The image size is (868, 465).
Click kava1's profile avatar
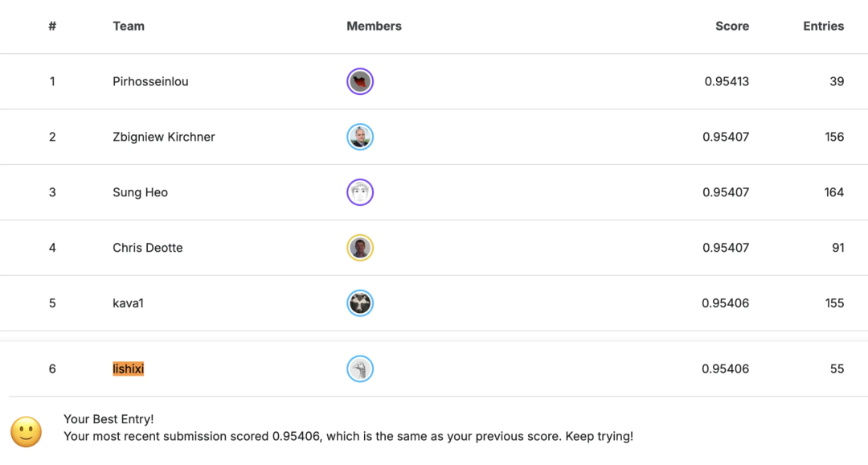[360, 303]
